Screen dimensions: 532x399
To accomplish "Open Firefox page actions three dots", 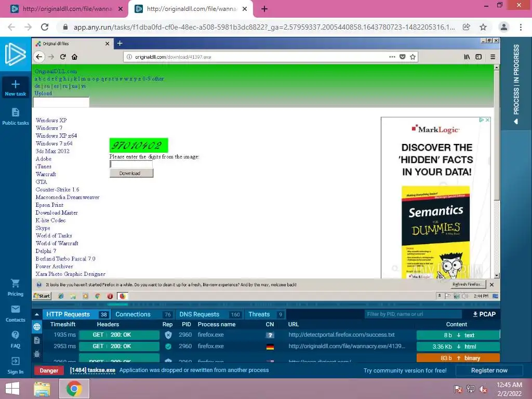I will (x=392, y=57).
